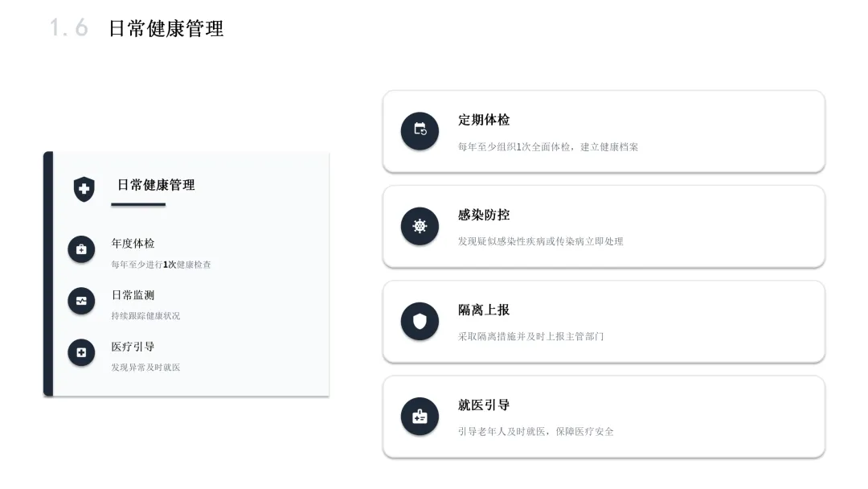Screen dimensions: 868x489
Task: Select the 就医引导 card title
Action: pyautogui.click(x=484, y=405)
